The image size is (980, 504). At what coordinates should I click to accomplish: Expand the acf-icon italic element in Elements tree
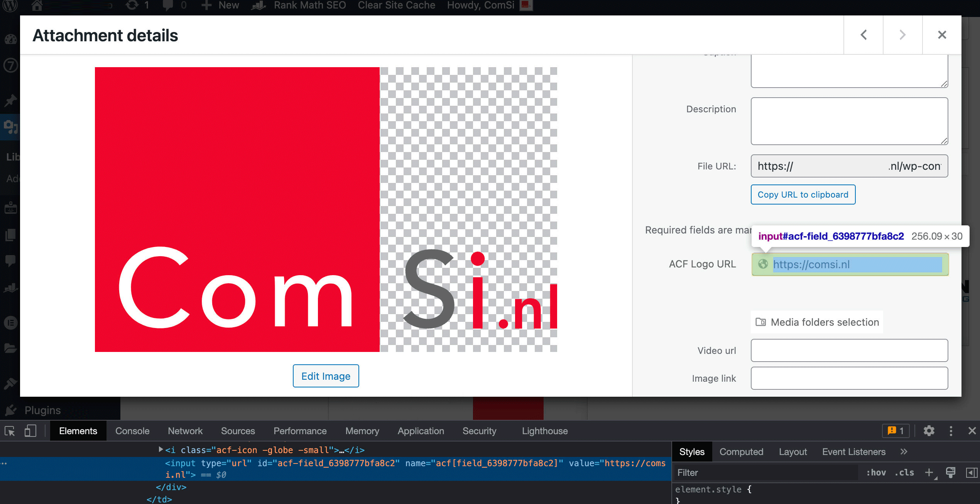(x=161, y=449)
